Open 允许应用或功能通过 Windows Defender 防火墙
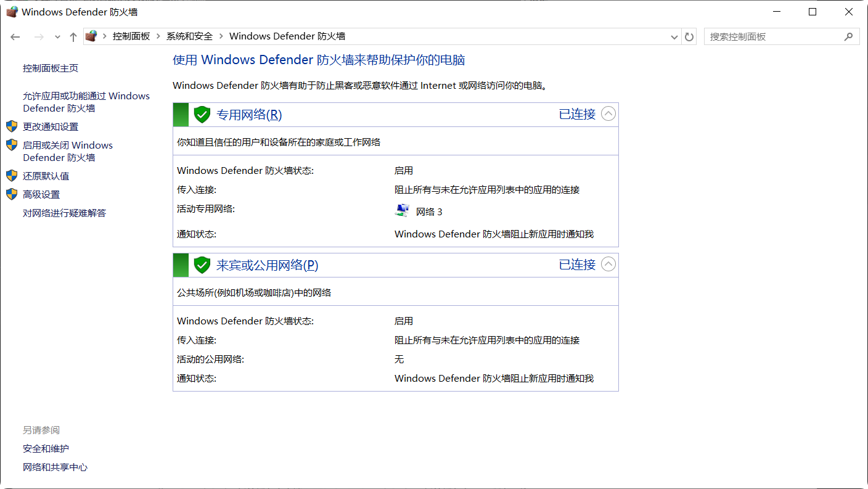 pyautogui.click(x=86, y=102)
